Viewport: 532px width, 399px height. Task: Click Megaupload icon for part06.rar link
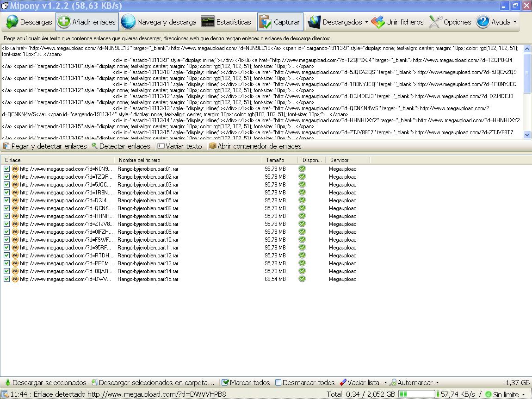(x=15, y=208)
